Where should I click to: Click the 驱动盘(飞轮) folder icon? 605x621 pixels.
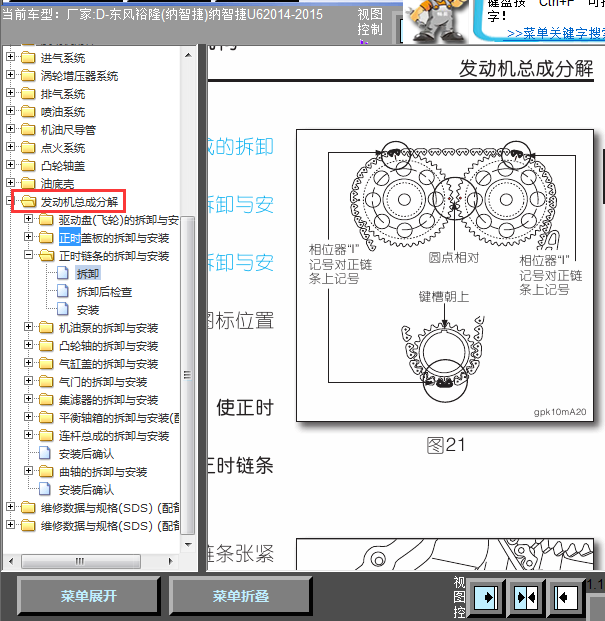[x=46, y=220]
